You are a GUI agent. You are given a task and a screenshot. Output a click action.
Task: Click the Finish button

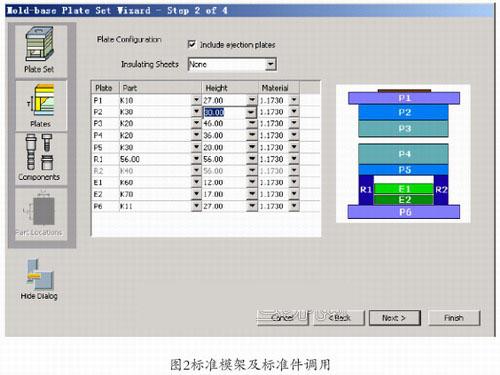(x=454, y=318)
